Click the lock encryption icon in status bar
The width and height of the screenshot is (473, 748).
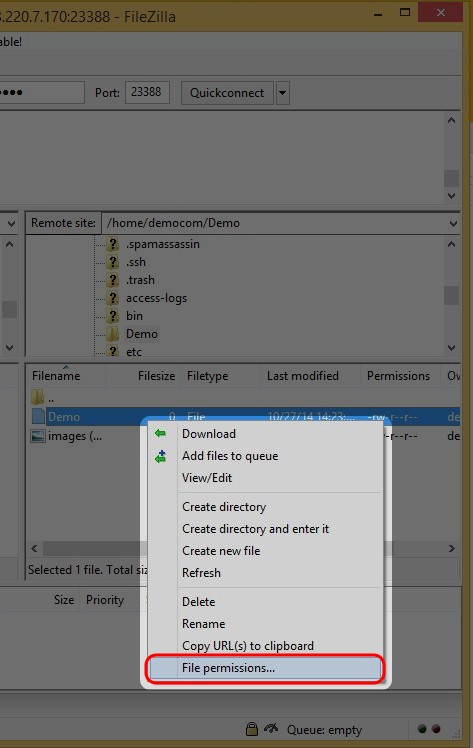(x=251, y=729)
